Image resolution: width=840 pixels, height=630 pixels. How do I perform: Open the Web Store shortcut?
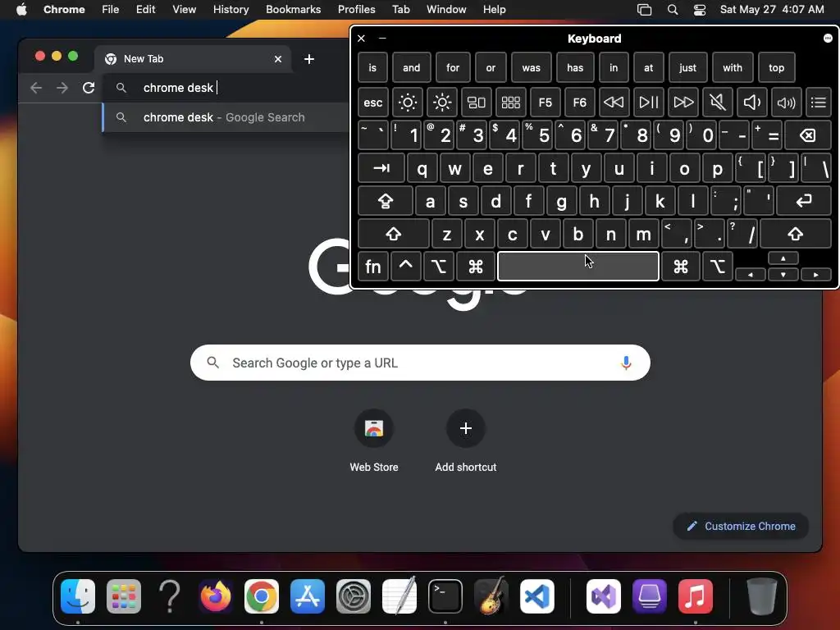[374, 441]
